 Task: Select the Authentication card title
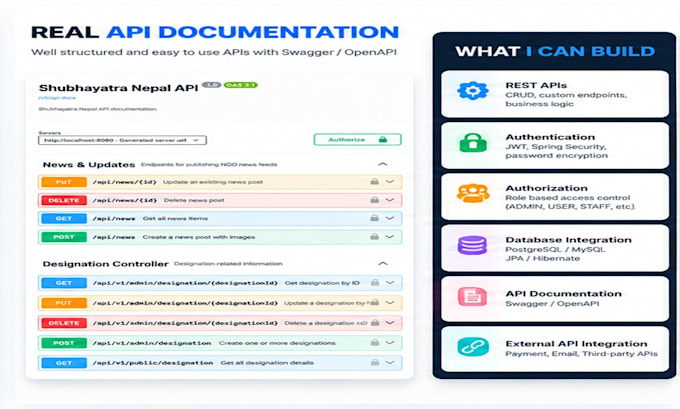coord(550,137)
